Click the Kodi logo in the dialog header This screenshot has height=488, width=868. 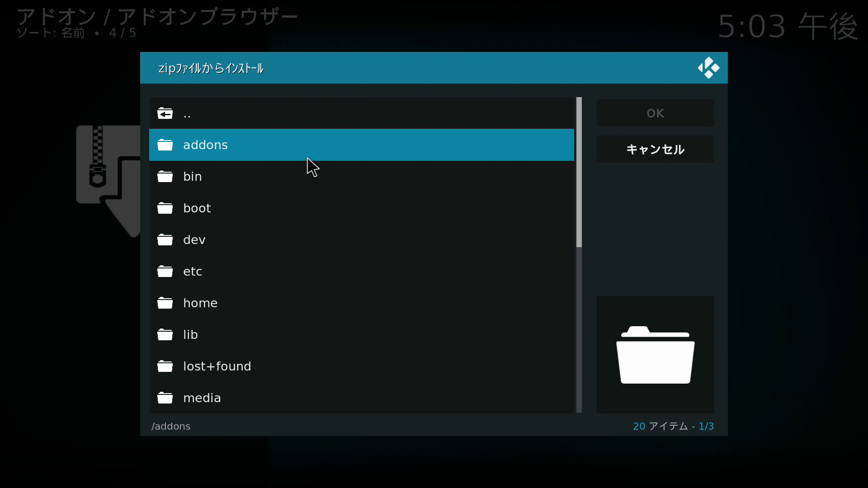coord(708,68)
